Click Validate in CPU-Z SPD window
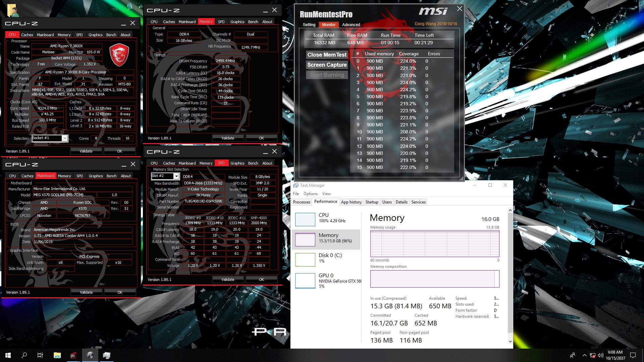Image resolution: width=644 pixels, height=362 pixels. point(228,280)
